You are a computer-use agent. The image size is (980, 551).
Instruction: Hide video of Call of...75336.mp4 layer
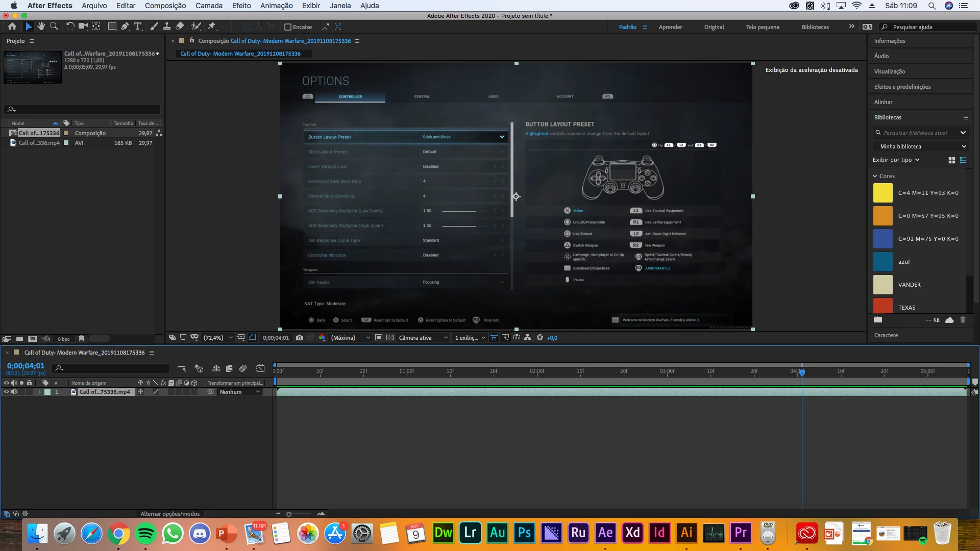[7, 392]
